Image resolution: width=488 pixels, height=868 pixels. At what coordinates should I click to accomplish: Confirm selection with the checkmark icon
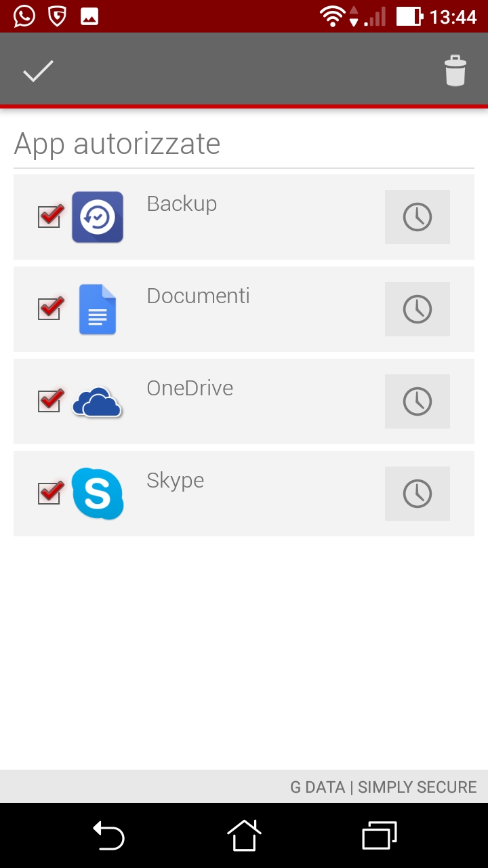click(x=38, y=71)
